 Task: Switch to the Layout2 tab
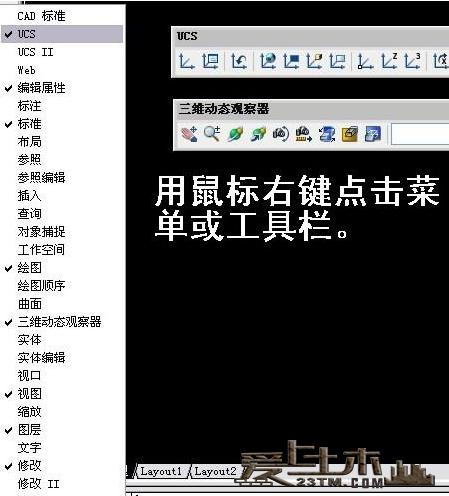pos(215,471)
